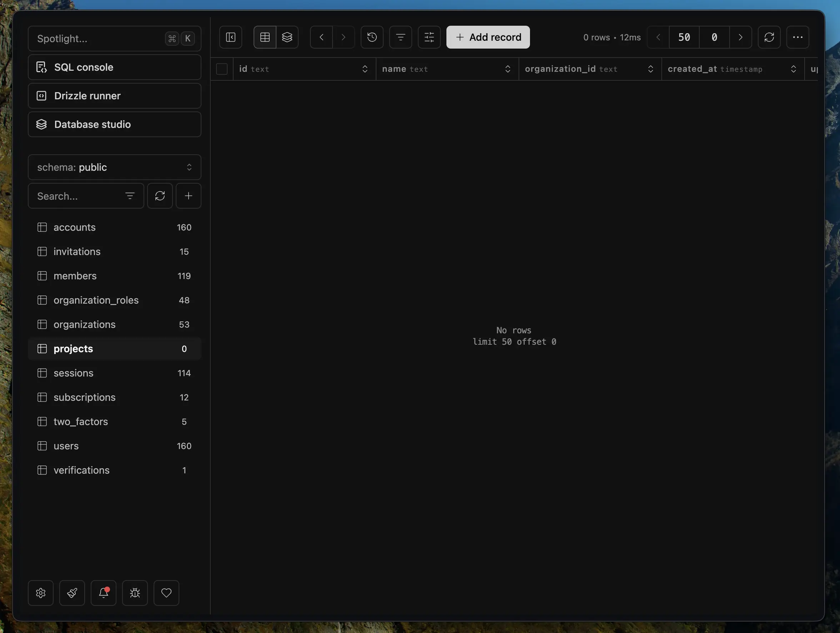The height and width of the screenshot is (633, 840).
Task: Open the Spotlight search field
Action: coord(114,38)
